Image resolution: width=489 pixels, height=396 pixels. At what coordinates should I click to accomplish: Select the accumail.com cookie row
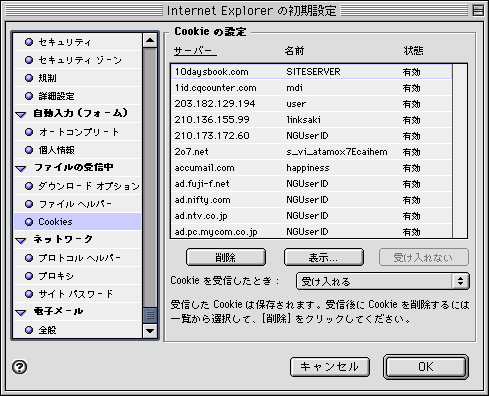pos(311,168)
